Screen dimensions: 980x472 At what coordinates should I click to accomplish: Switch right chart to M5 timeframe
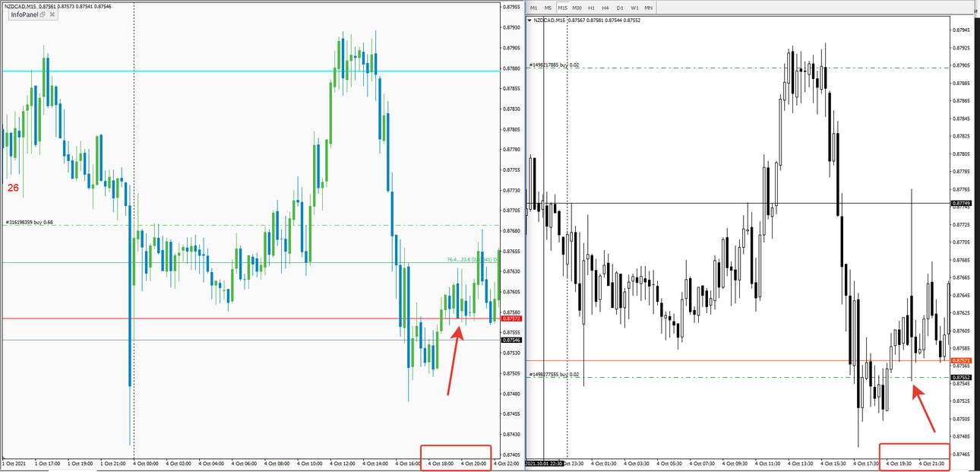pos(548,8)
